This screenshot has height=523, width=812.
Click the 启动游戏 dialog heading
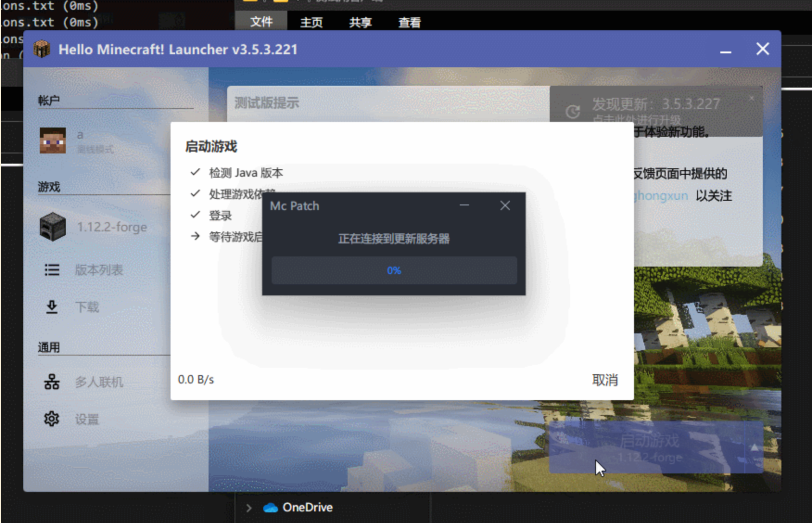pos(211,147)
